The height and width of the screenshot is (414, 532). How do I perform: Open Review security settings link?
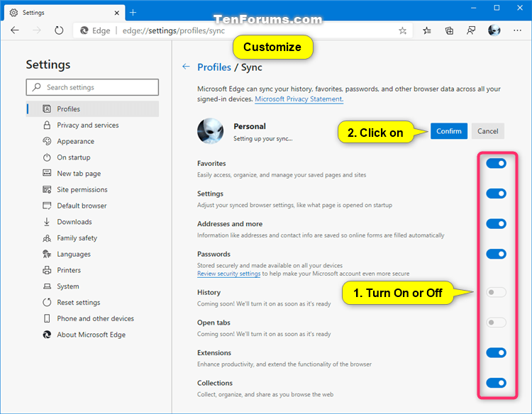point(228,274)
